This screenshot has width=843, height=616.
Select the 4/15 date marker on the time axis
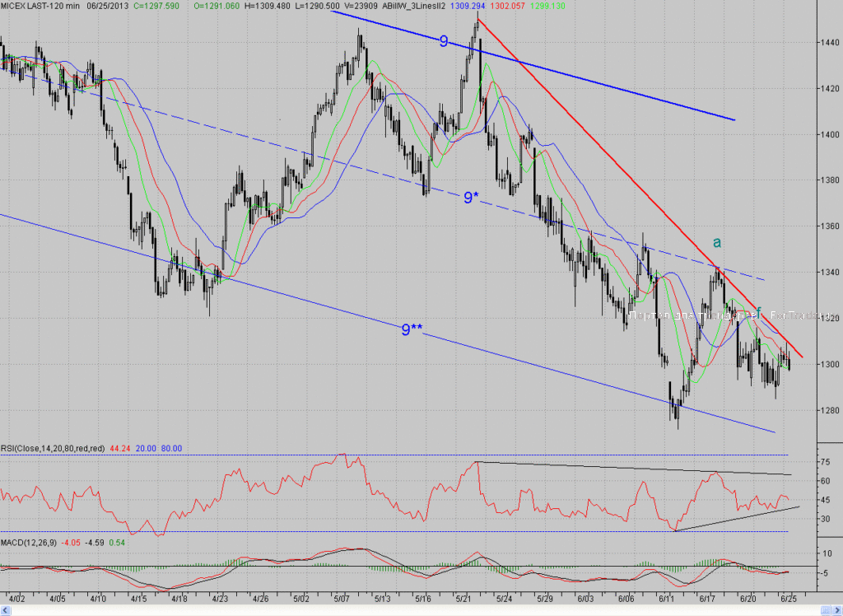click(138, 598)
